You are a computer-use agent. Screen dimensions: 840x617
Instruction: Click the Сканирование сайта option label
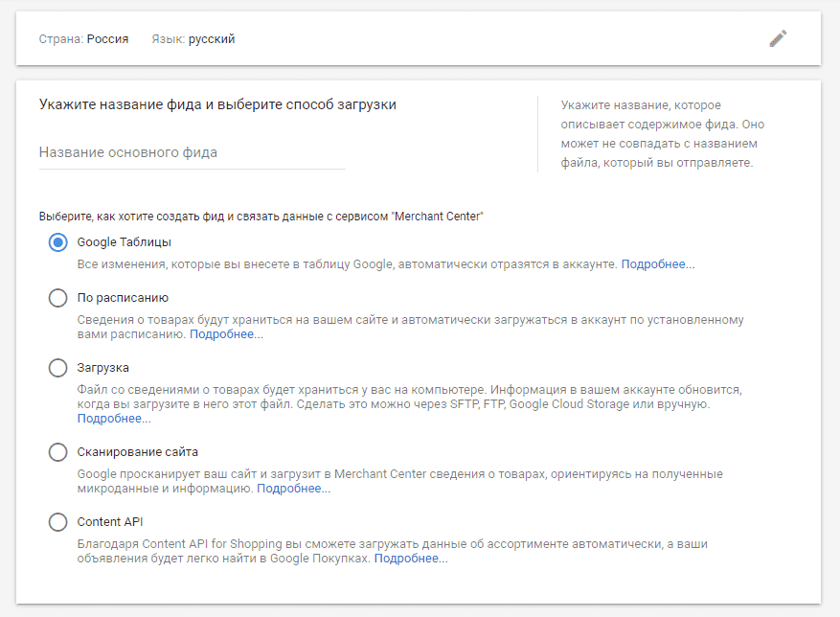[138, 452]
